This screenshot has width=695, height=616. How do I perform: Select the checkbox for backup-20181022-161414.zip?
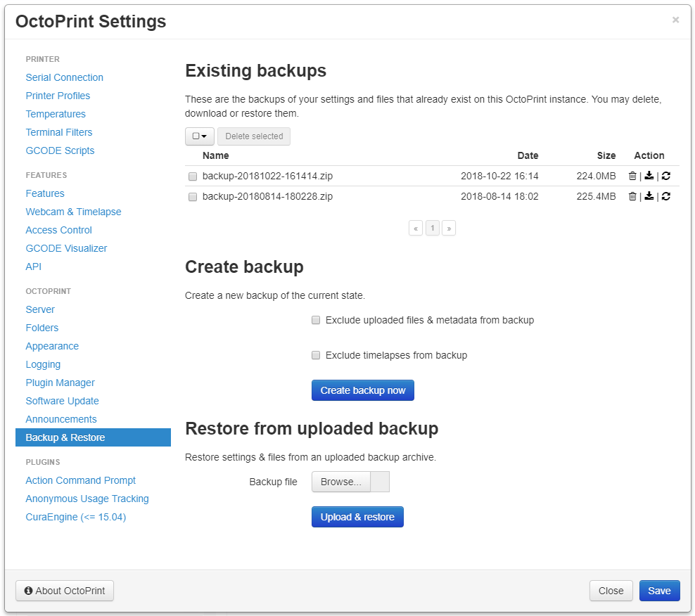click(x=193, y=177)
